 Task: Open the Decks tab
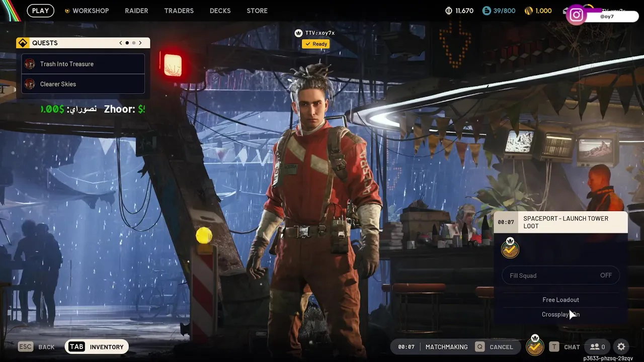tap(220, 11)
